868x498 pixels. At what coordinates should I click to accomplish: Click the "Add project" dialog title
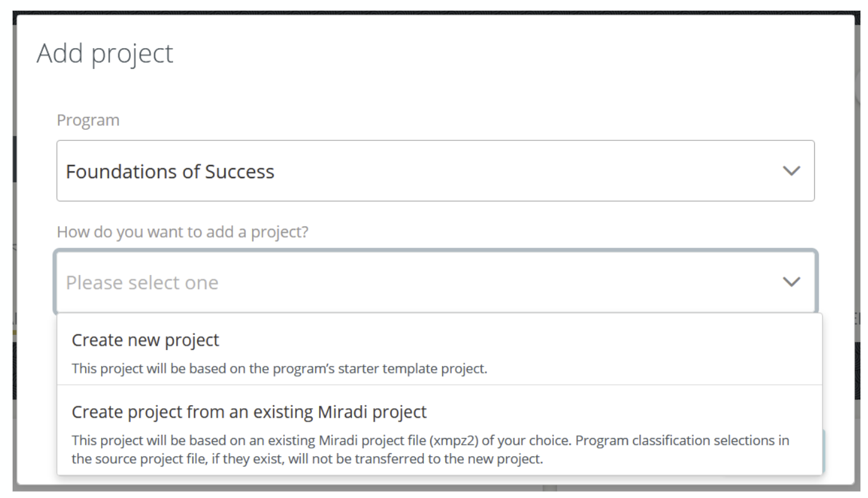click(105, 54)
